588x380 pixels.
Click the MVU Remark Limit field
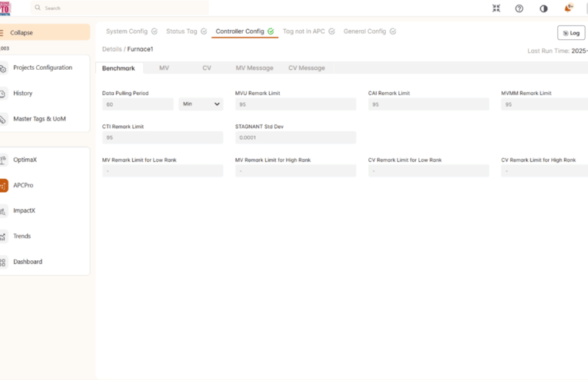point(295,104)
